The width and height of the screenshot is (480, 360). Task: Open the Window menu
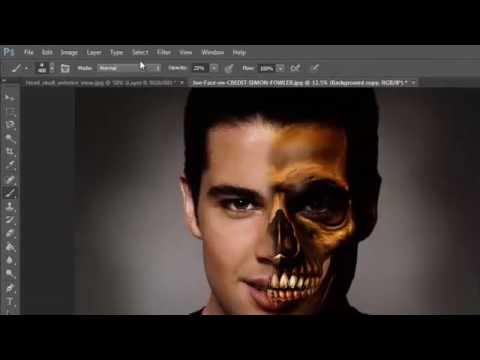[x=212, y=52]
